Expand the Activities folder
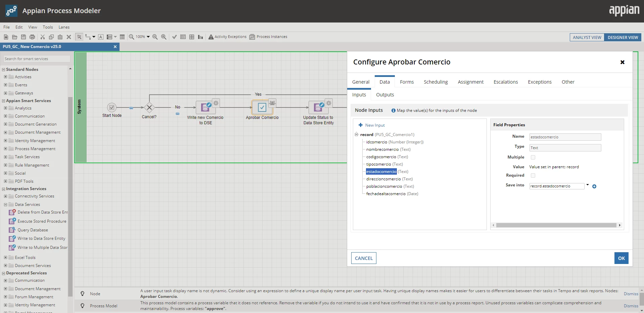This screenshot has width=644, height=313. [x=5, y=77]
